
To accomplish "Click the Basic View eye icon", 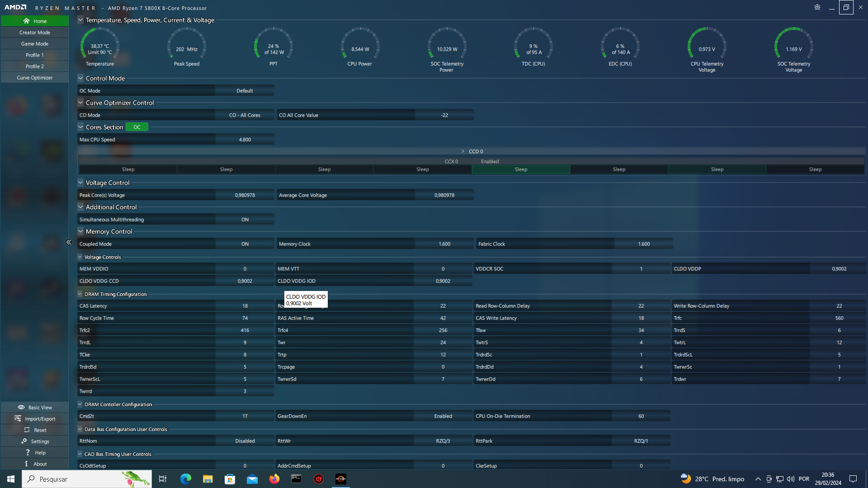I will click(x=21, y=407).
